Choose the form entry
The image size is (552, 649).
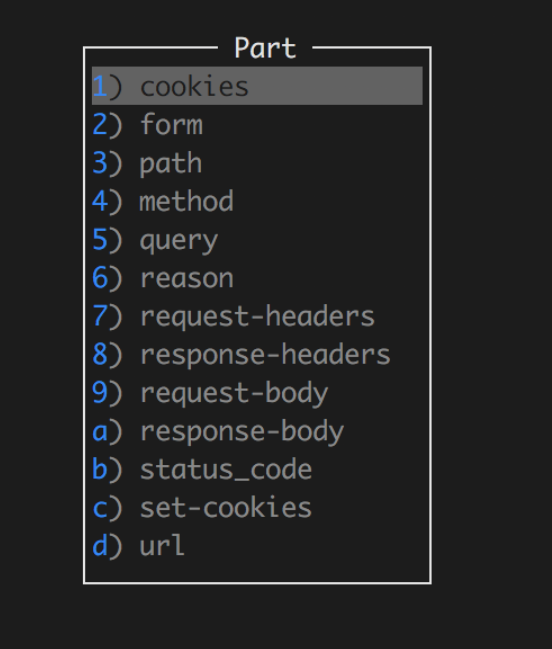tap(257, 124)
